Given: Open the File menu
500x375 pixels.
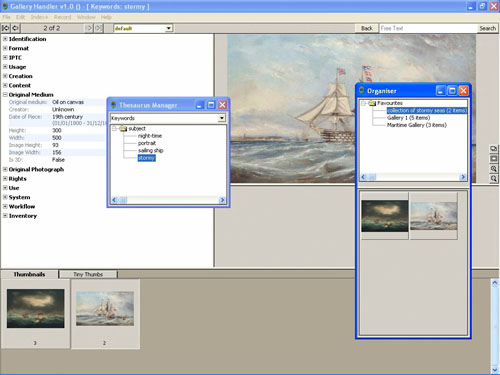Looking at the screenshot, I should (6, 17).
